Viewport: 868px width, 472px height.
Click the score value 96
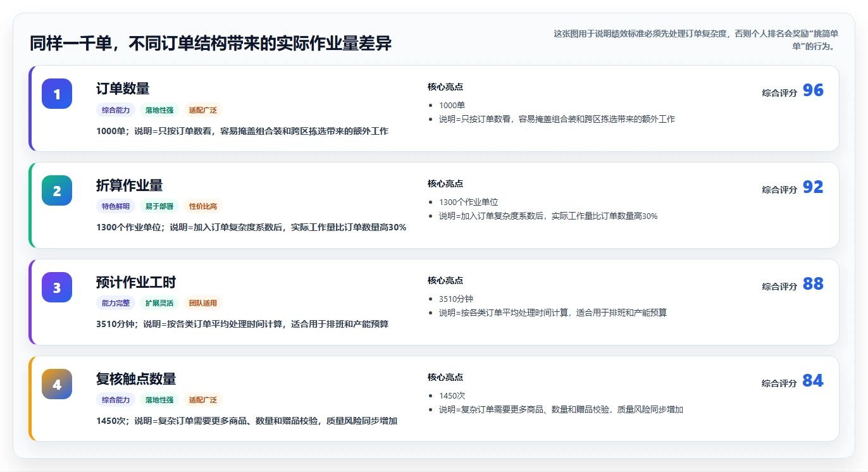[813, 90]
